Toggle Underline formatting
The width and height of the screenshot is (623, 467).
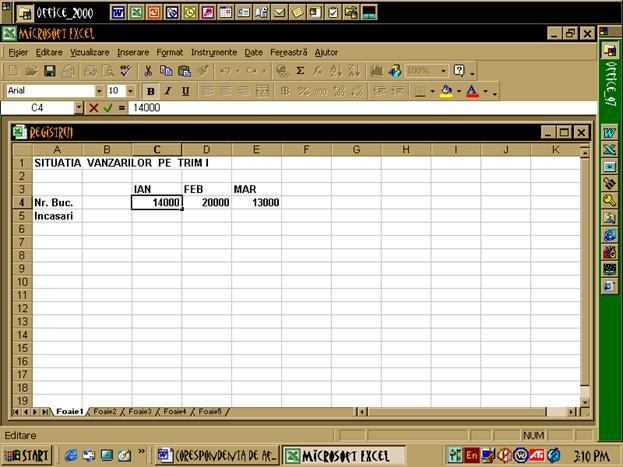(185, 91)
